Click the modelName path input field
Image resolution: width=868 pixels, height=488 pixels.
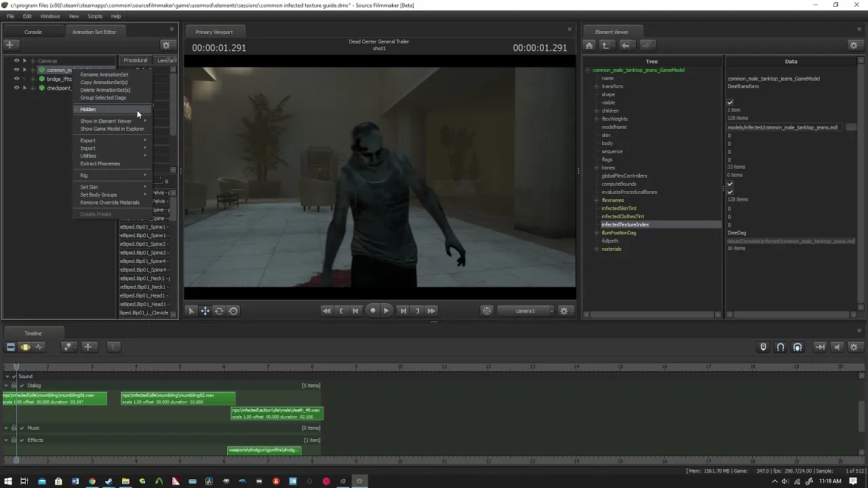[x=785, y=127]
